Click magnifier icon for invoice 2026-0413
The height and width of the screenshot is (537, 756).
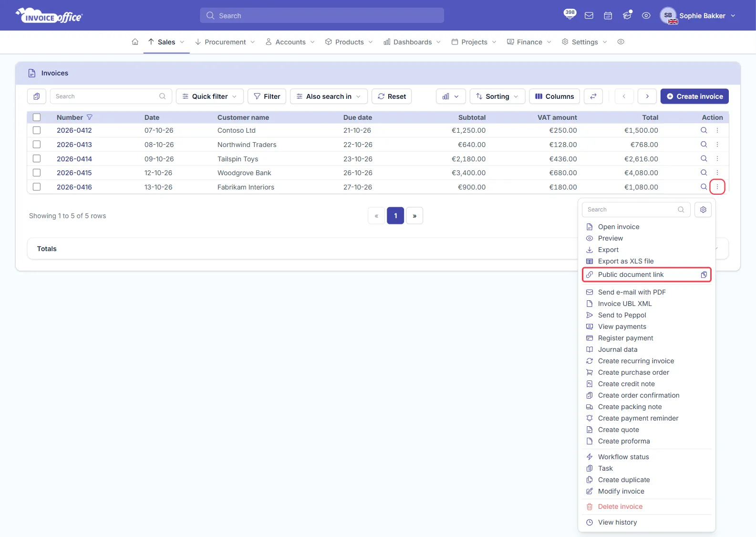pyautogui.click(x=704, y=145)
